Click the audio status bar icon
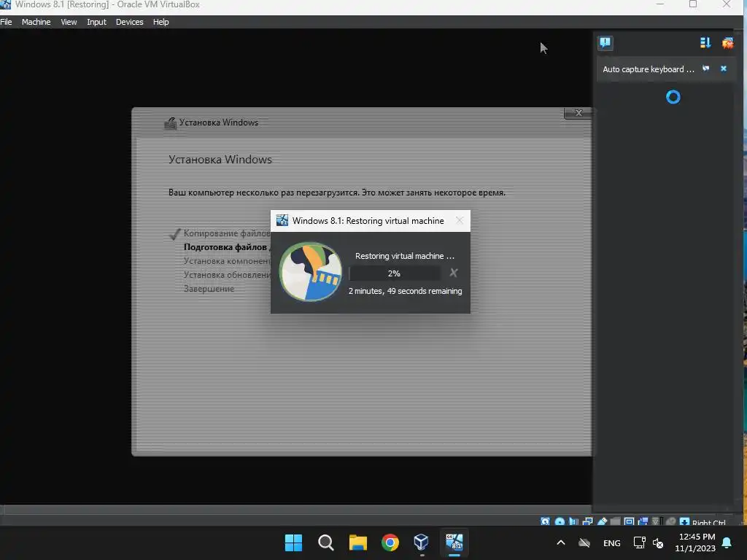The image size is (747, 560). click(x=574, y=522)
